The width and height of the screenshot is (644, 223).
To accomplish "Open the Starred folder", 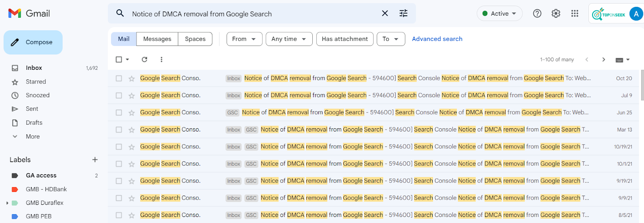I will coord(36,81).
